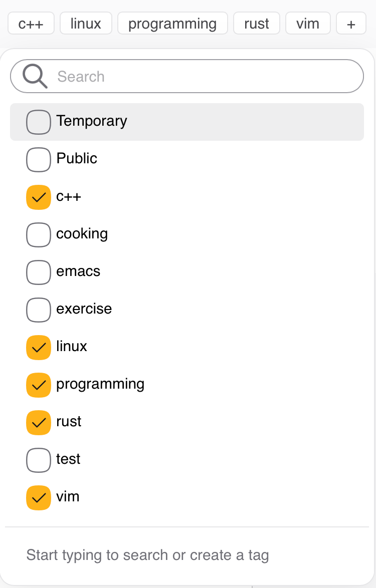This screenshot has width=376, height=588.
Task: Uncheck the programming tag
Action: (x=38, y=385)
